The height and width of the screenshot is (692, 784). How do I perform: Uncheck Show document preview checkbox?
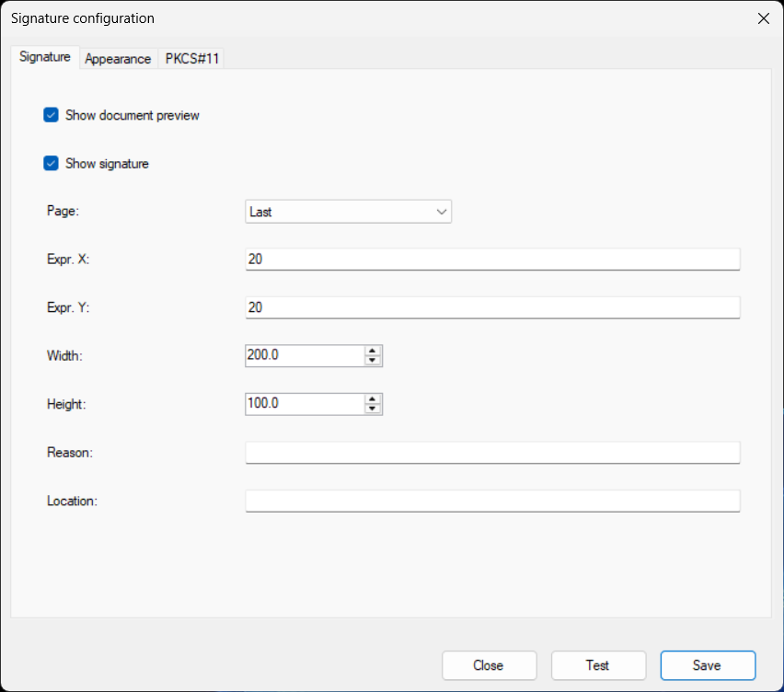[51, 115]
